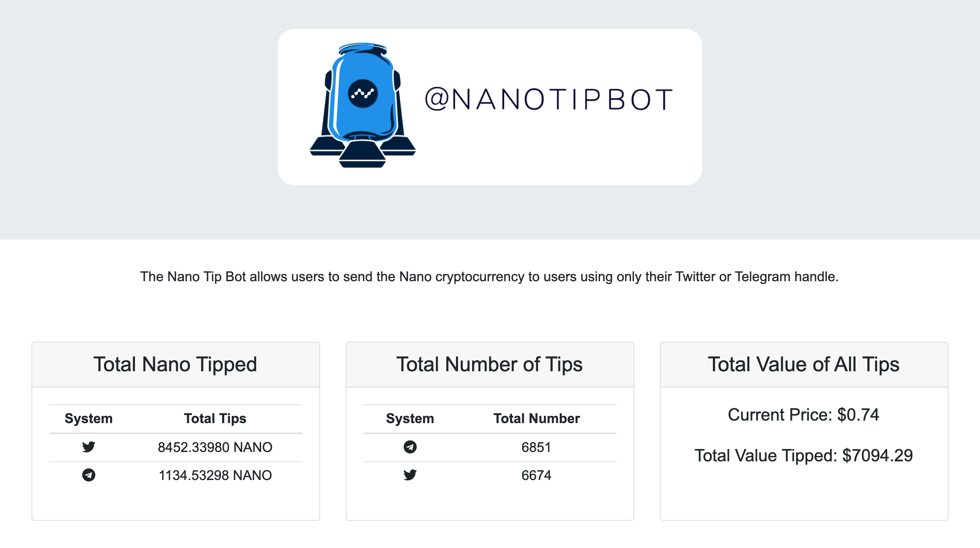The width and height of the screenshot is (980, 548).
Task: Click Total Value Tipped $7094.29 text
Action: [x=804, y=455]
